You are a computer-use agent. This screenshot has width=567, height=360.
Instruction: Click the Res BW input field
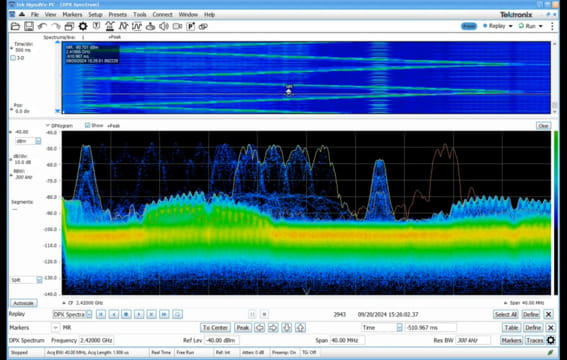473,340
